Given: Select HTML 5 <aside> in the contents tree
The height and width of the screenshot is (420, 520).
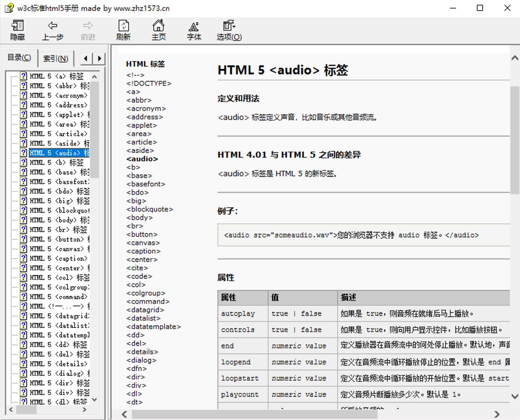Looking at the screenshot, I should pos(59,143).
